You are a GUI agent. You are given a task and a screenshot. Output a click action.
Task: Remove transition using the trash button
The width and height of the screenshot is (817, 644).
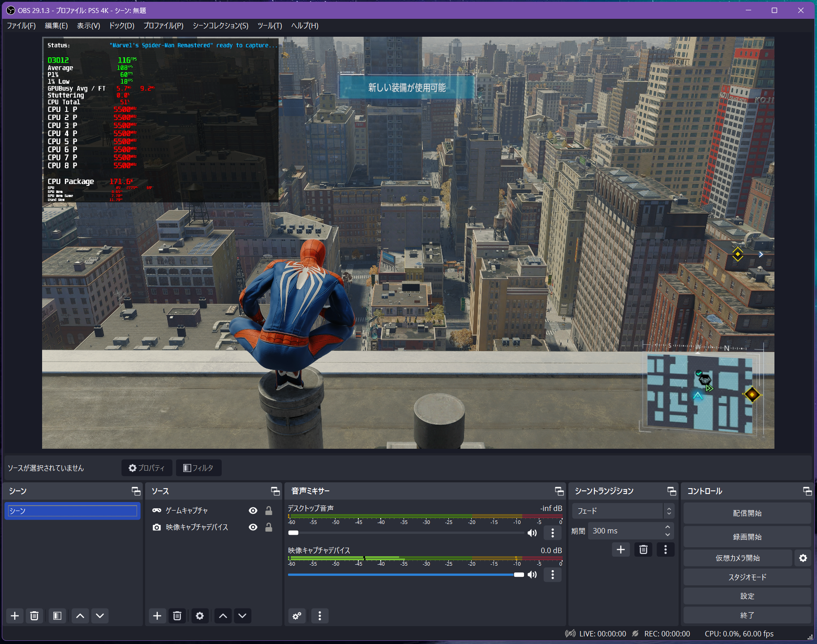[x=643, y=550]
